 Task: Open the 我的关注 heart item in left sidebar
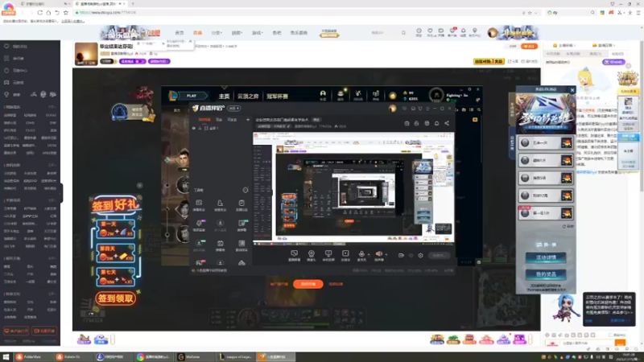(x=16, y=47)
